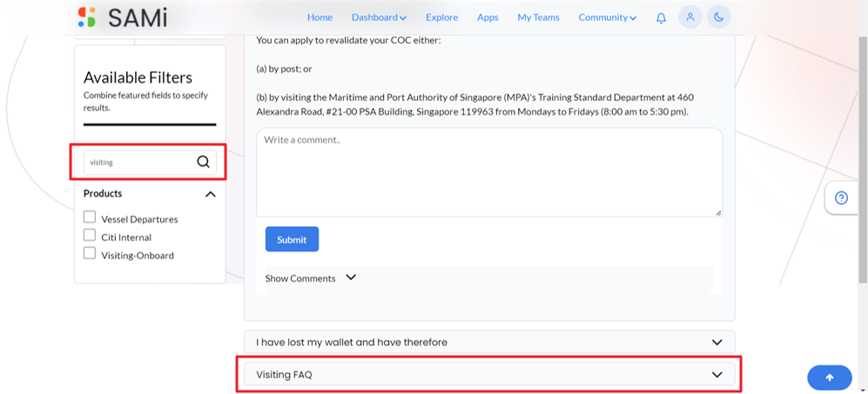Open the notifications bell
The image size is (868, 394).
pos(661,17)
